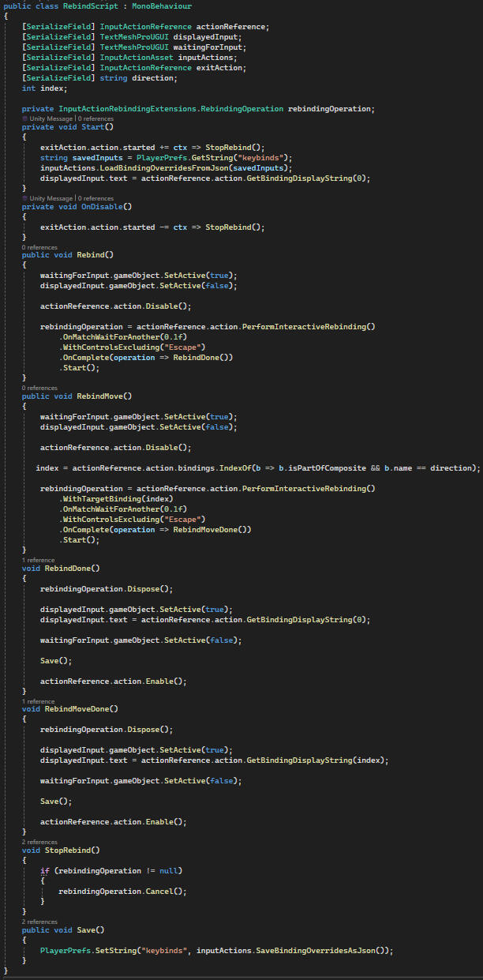483x980 pixels.
Task: Click the Unity Message icon above OnDisable()
Action: [25, 198]
